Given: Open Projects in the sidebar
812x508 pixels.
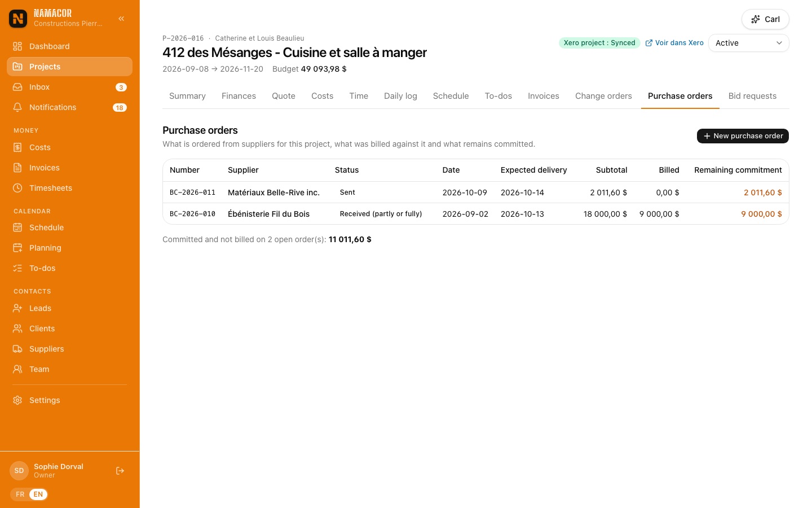Looking at the screenshot, I should 69,67.
